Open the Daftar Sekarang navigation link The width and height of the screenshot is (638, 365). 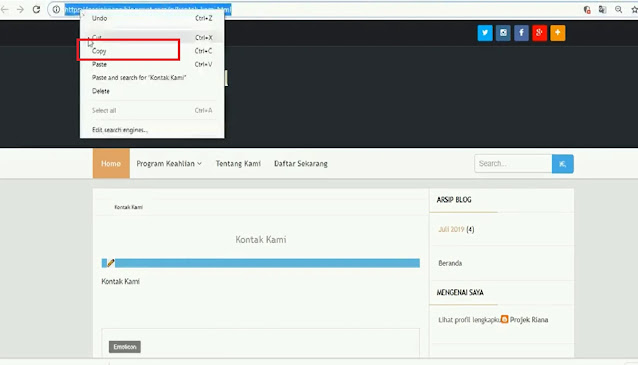(x=301, y=164)
